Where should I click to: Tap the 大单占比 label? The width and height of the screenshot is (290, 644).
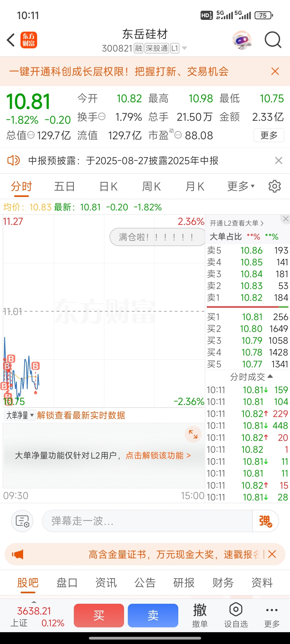[226, 237]
